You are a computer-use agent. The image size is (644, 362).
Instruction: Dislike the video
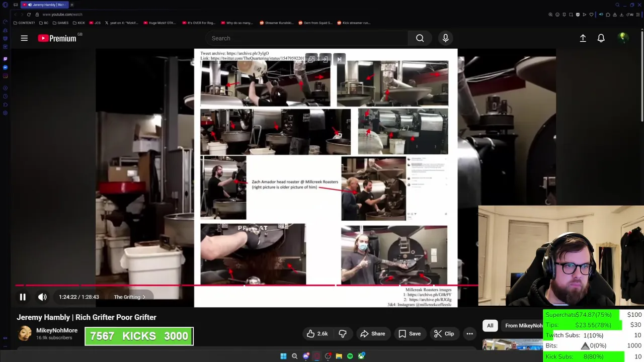(342, 334)
